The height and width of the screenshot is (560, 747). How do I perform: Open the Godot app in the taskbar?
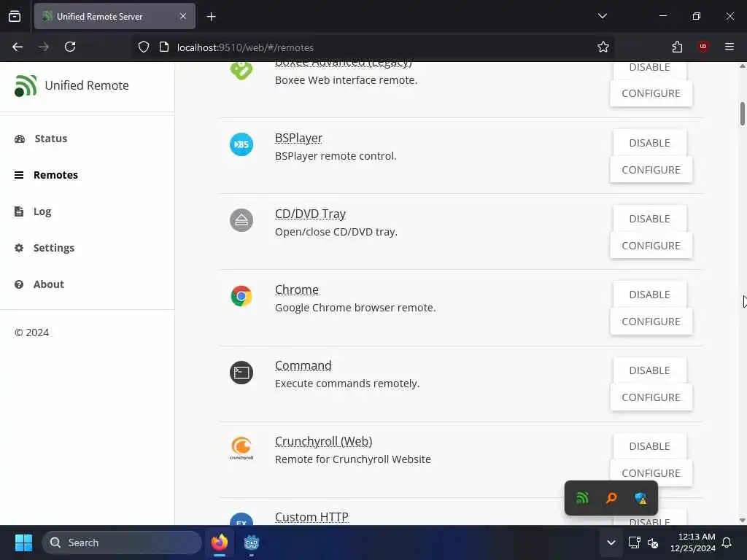click(252, 542)
